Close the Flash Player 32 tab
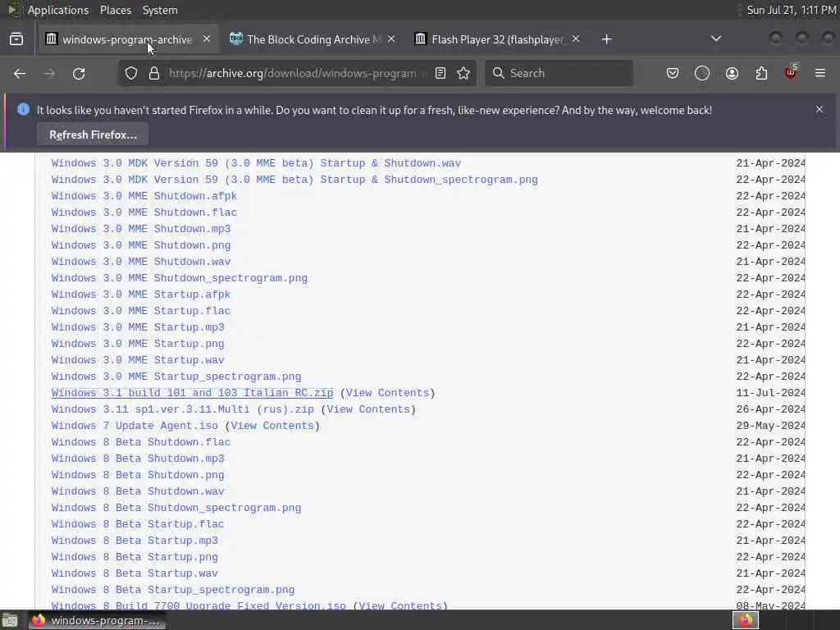Image resolution: width=840 pixels, height=630 pixels. tap(576, 39)
